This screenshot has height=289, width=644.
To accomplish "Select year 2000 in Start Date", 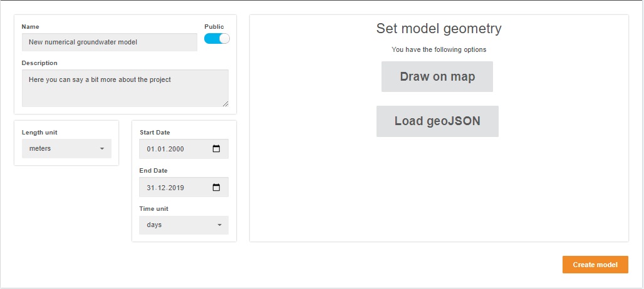I will pyautogui.click(x=176, y=150).
